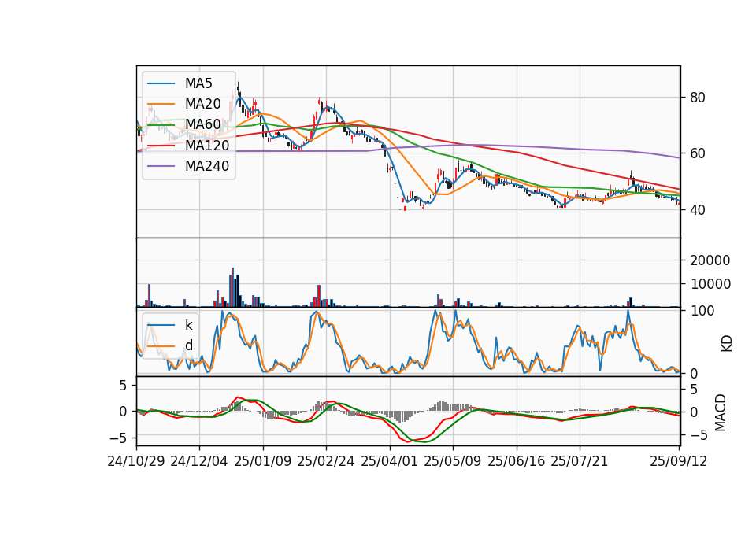Click the k legend entry in KD panel

[188, 325]
